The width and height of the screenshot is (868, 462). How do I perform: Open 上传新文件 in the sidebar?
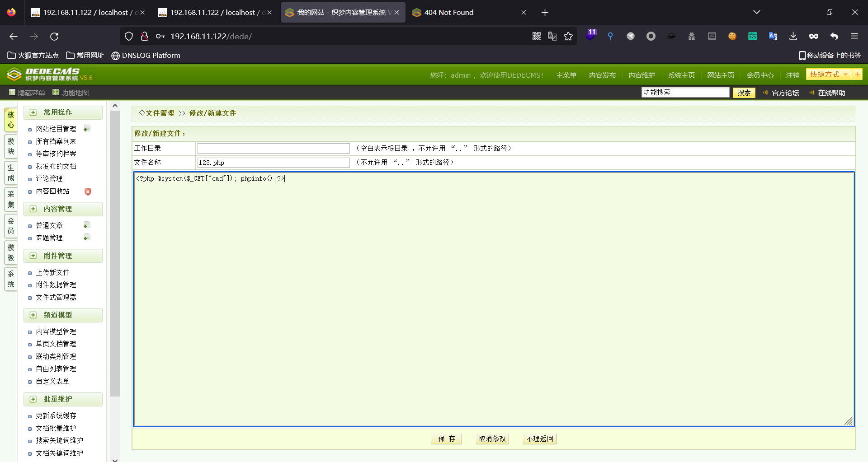click(52, 272)
